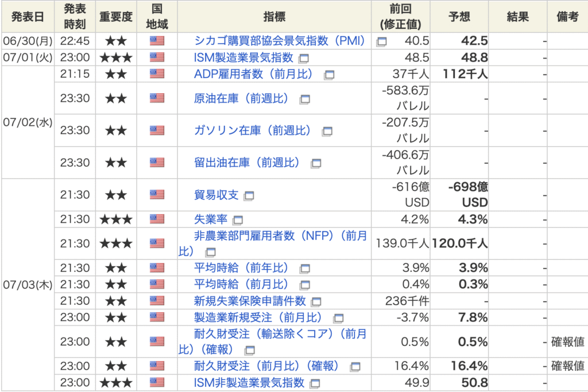Open 失業率 indicator link
This screenshot has height=392, width=588.
[211, 220]
